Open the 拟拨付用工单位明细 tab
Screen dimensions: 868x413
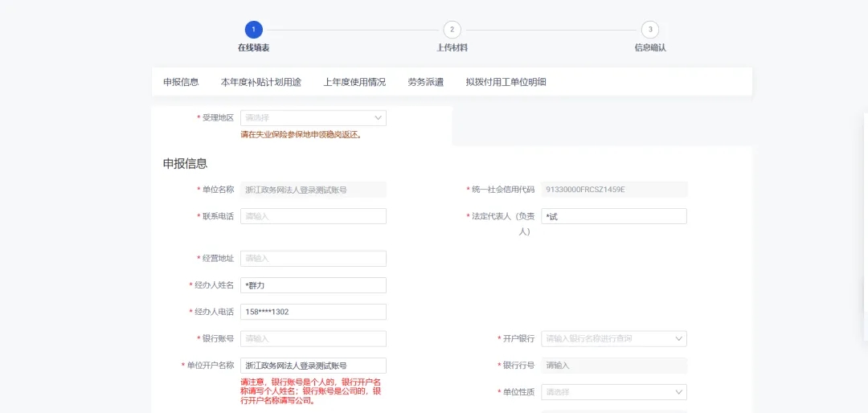click(506, 82)
